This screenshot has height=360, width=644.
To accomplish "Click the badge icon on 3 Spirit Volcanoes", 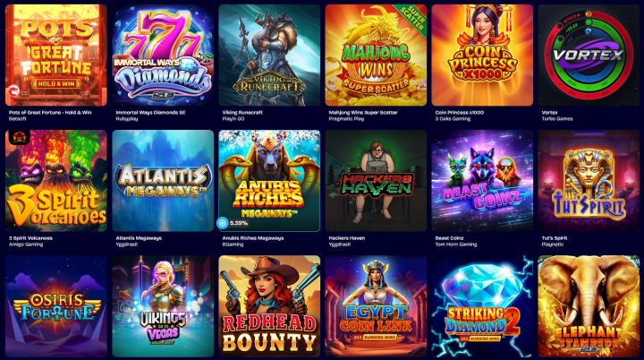I will click(18, 138).
